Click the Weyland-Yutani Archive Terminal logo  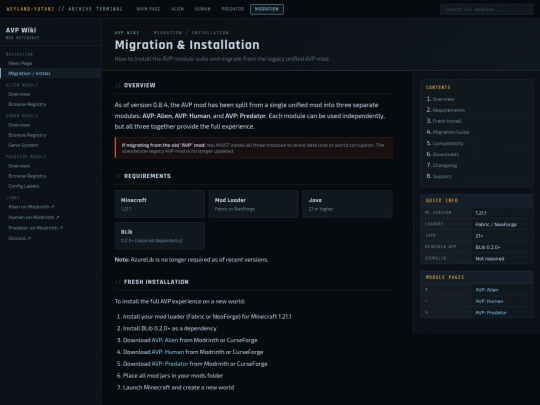click(x=64, y=9)
